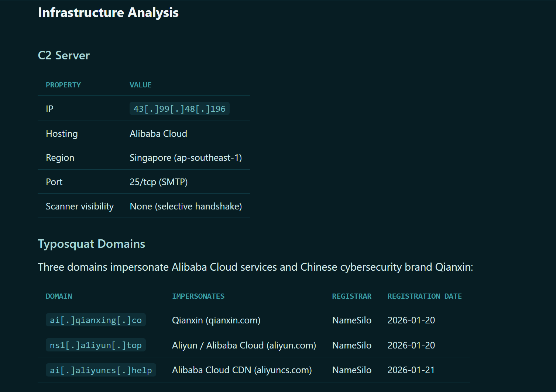Click the C2 Server subheading

(64, 55)
